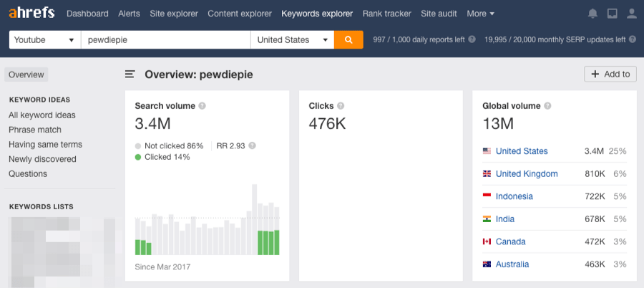Viewport: 644px width, 288px height.
Task: Click help icon next to Clicks
Action: 341,106
